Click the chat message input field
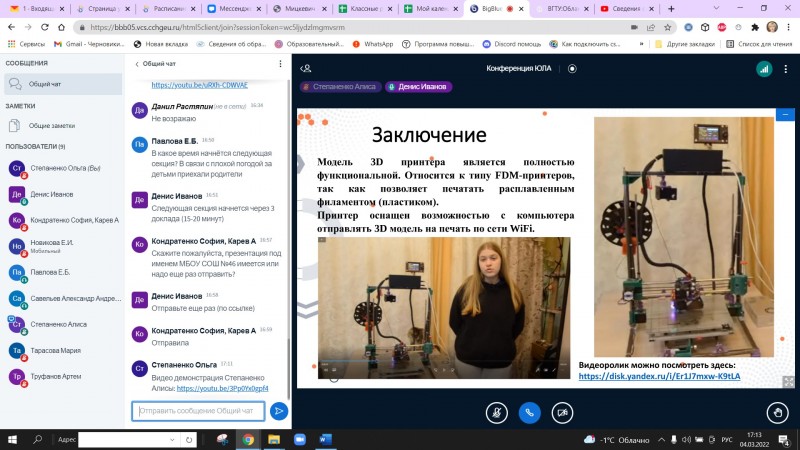Screen dimensions: 800x450 coord(200,410)
